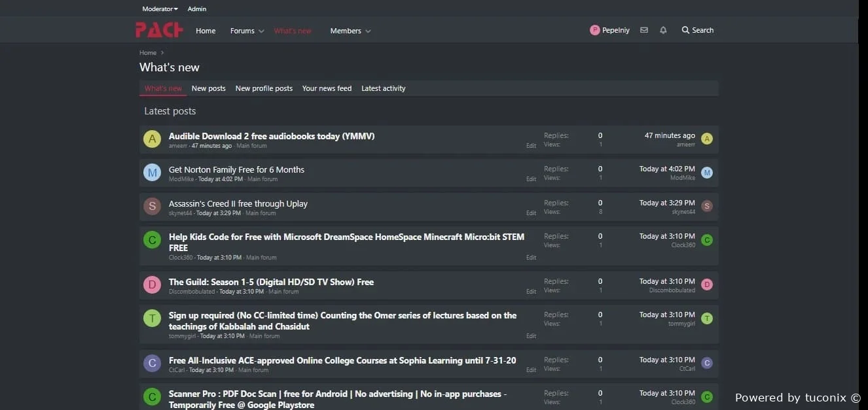Viewport: 868px width, 410px height.
Task: Click ModMike's blue avatar beside Norton thread
Action: click(152, 173)
